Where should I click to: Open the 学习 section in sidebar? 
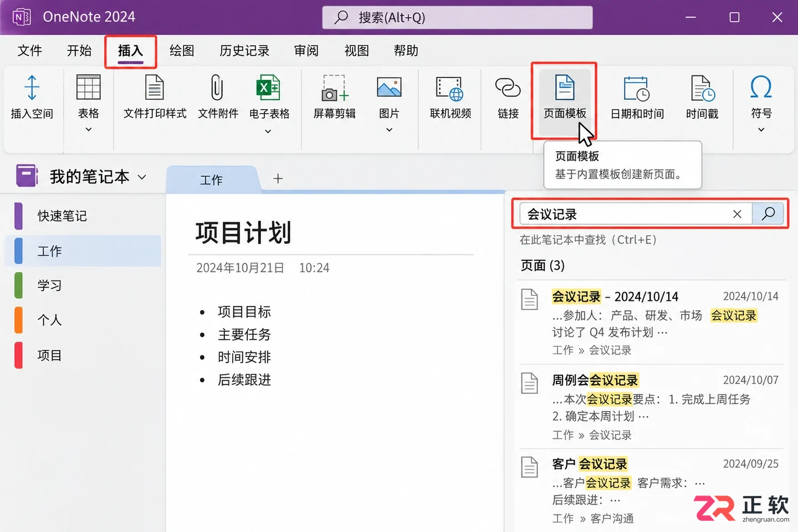[83, 285]
